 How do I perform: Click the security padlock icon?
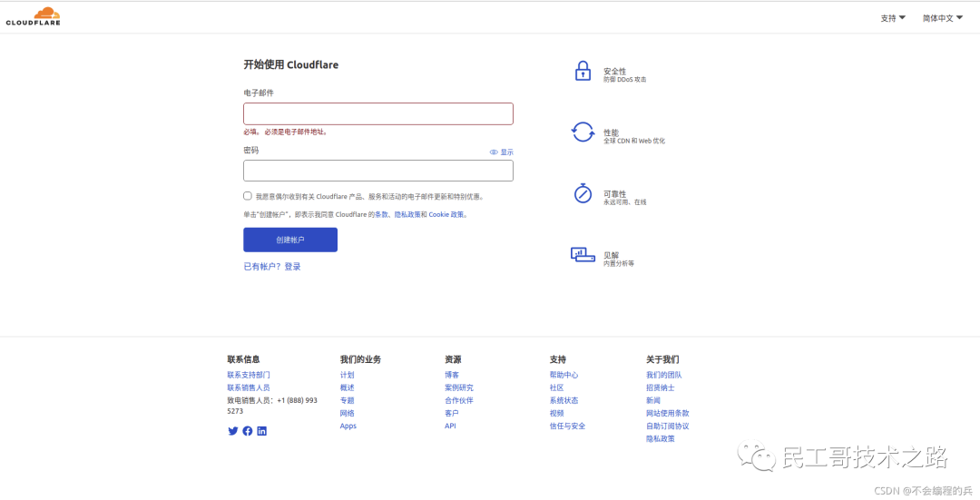click(x=583, y=72)
